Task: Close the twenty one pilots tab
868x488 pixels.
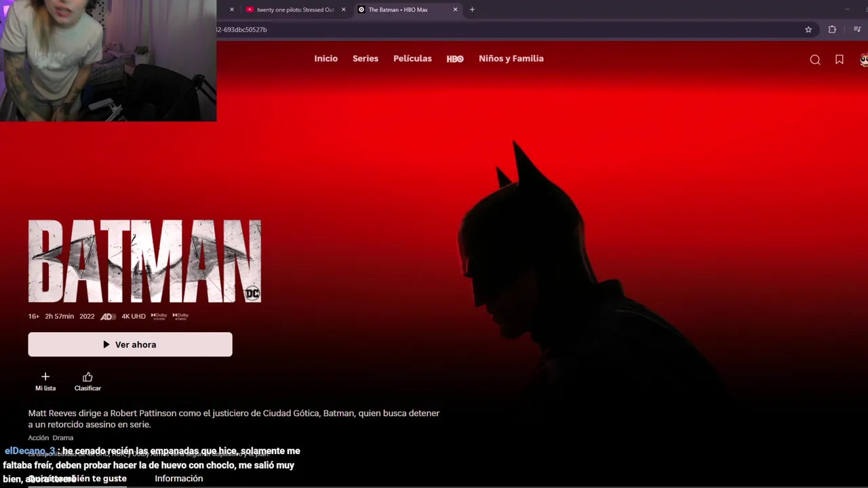Action: [x=343, y=9]
